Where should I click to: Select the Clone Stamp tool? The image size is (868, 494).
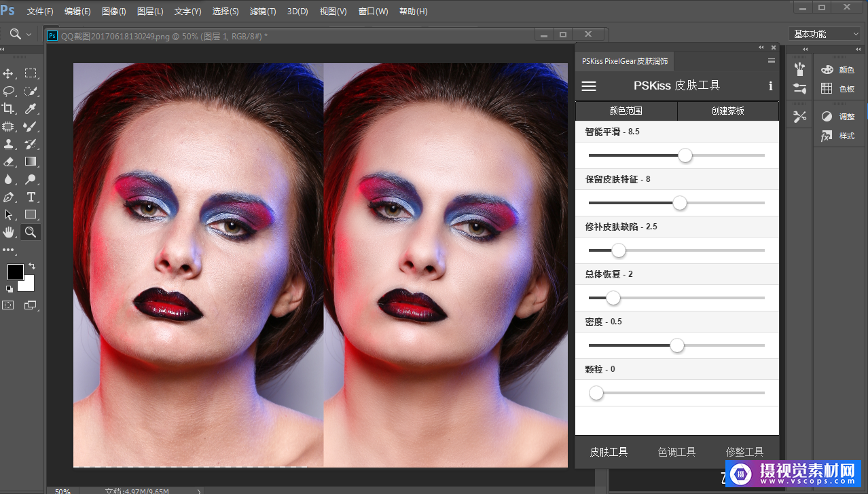coord(9,144)
